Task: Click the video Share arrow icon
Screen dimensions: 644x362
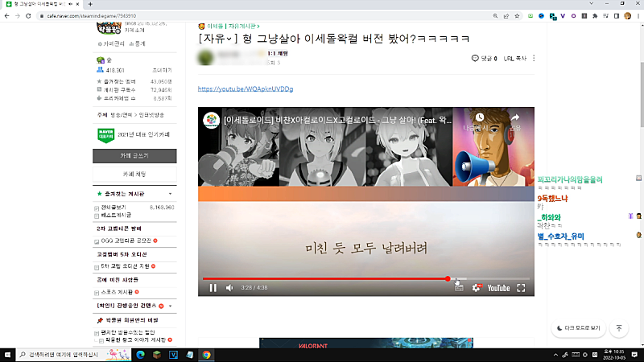Action: 515,117
